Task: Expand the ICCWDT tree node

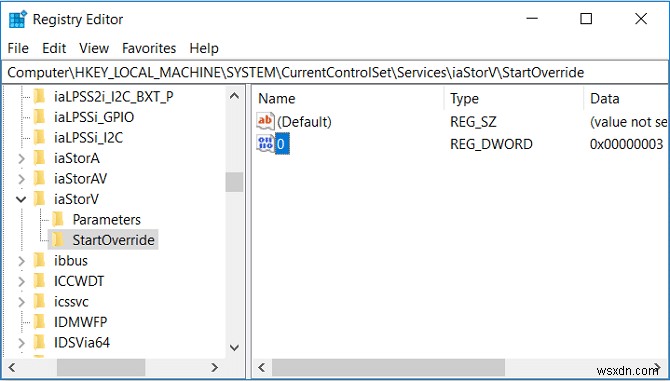Action: click(21, 281)
